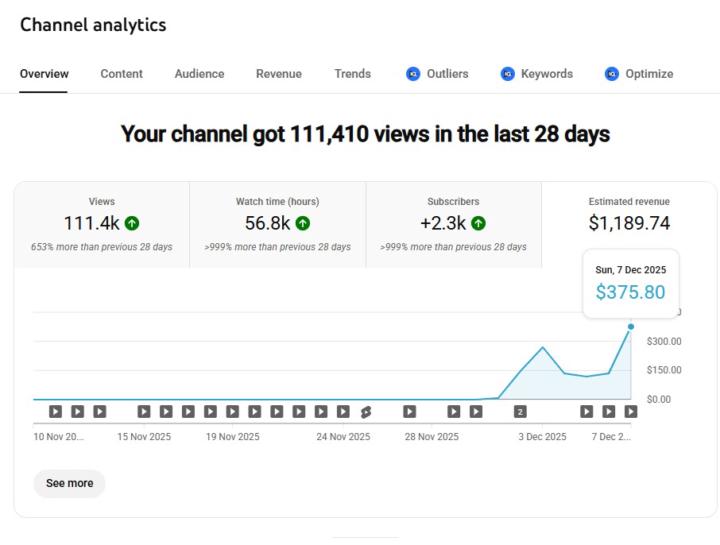This screenshot has width=720, height=545.
Task: Click the green up arrow beside 56.8k
Action: coord(303,224)
